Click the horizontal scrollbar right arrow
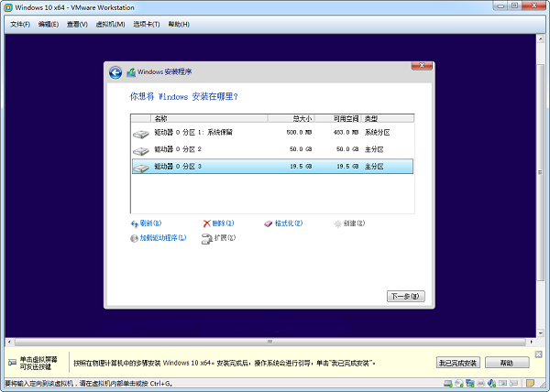Screen dimensions: 550x392 [532, 342]
